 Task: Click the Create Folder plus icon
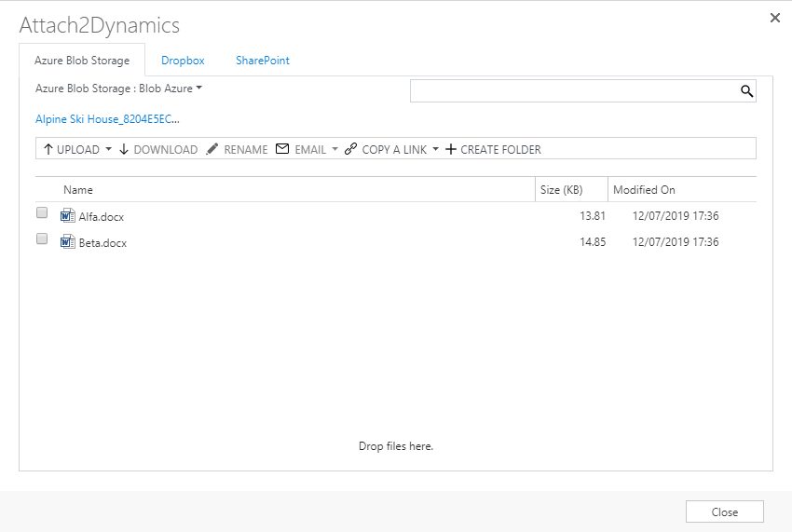point(451,150)
